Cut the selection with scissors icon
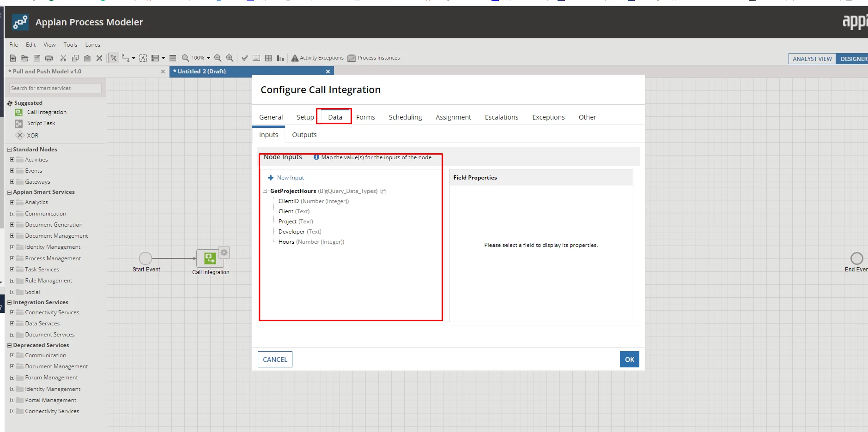The height and width of the screenshot is (432, 868). point(63,58)
